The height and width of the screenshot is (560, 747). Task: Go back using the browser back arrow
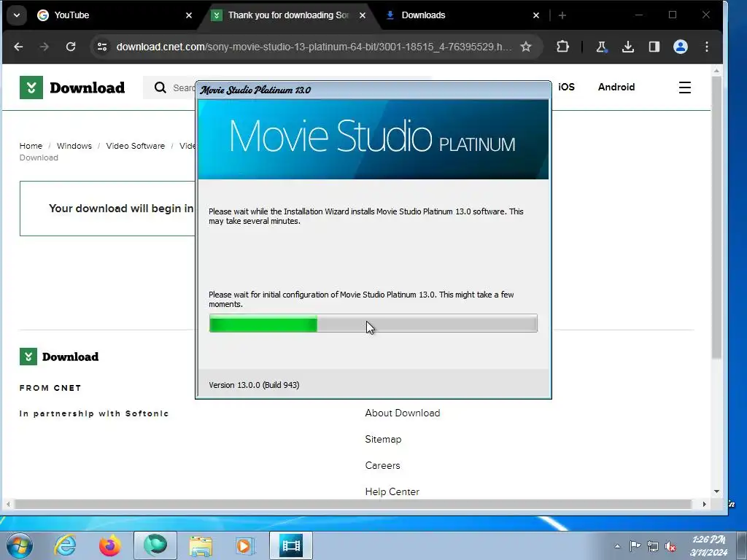pyautogui.click(x=18, y=47)
